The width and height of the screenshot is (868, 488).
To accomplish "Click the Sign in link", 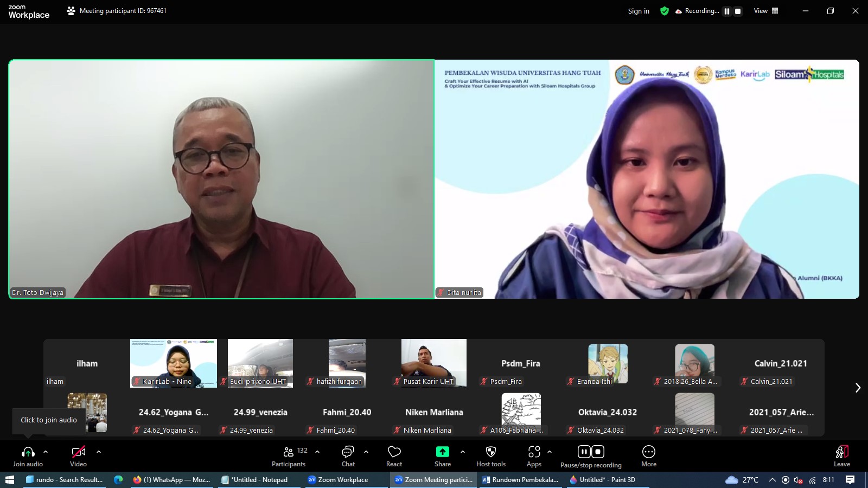I will 639,11.
